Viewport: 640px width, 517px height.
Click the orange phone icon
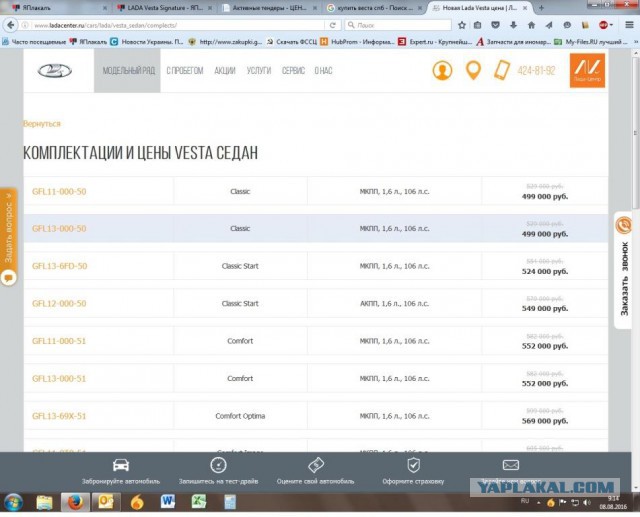pyautogui.click(x=502, y=70)
